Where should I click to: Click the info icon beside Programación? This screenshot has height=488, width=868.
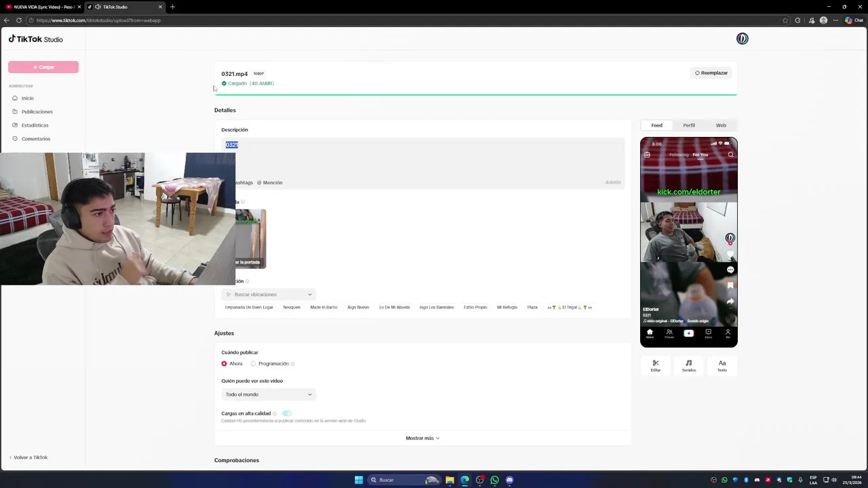pos(292,364)
